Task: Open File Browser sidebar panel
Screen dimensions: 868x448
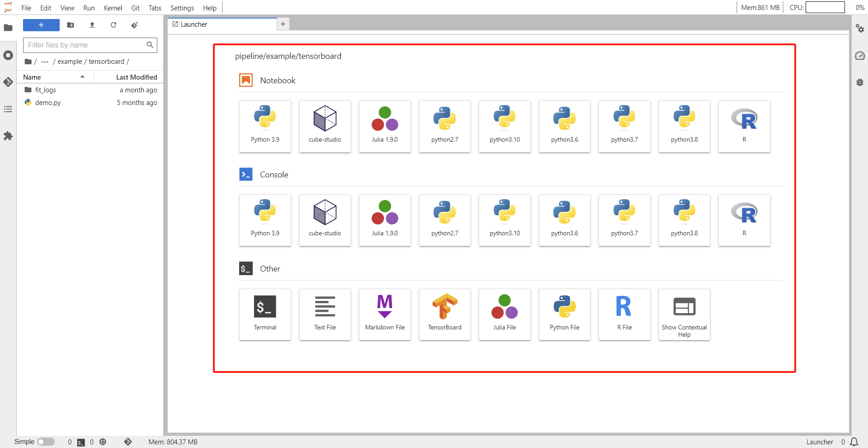Action: click(8, 28)
